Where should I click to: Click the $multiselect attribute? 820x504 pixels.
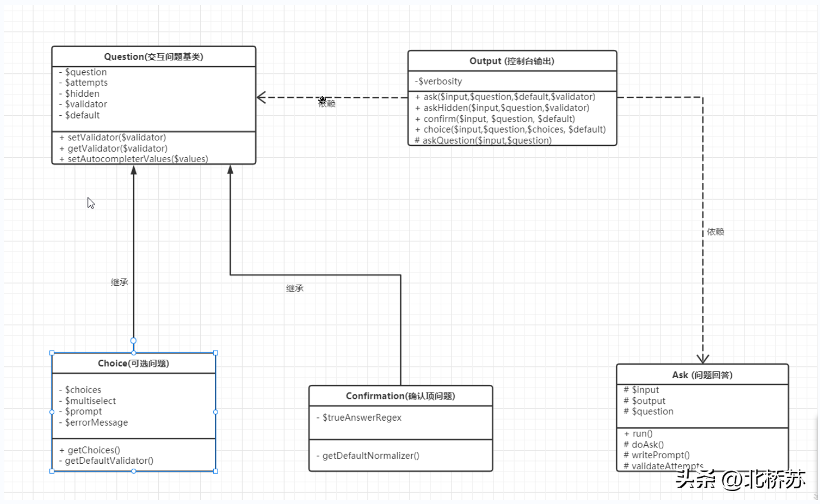pos(87,401)
